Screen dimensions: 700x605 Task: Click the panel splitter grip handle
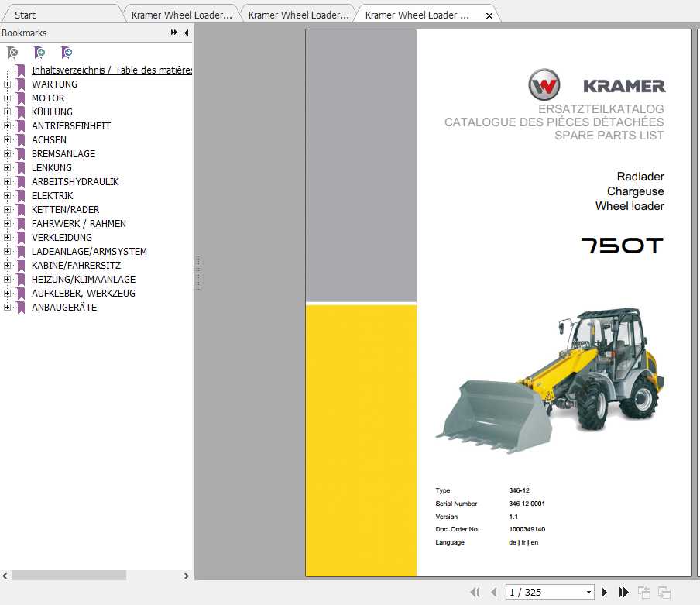pyautogui.click(x=197, y=273)
